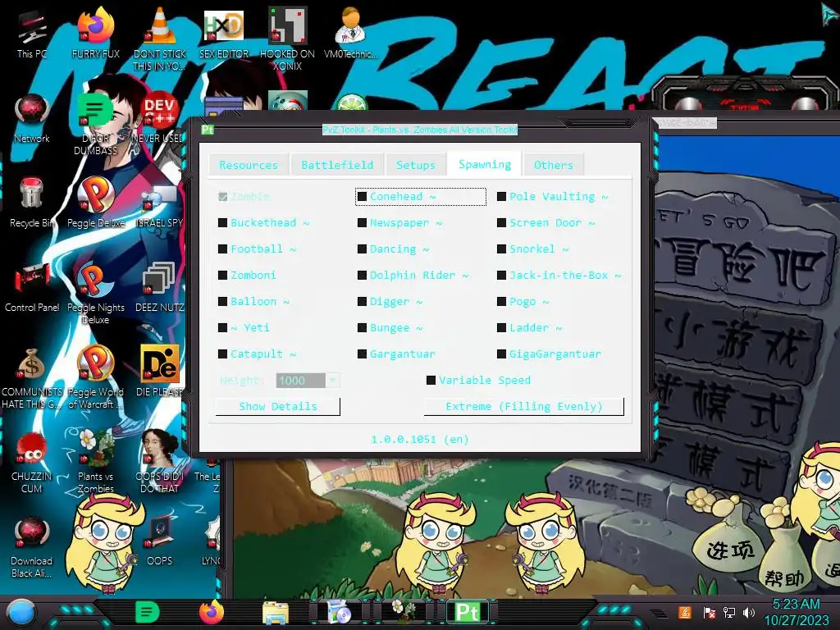Open the FURRY FUX Firefox desktop shortcut
The width and height of the screenshot is (840, 630).
click(95, 33)
